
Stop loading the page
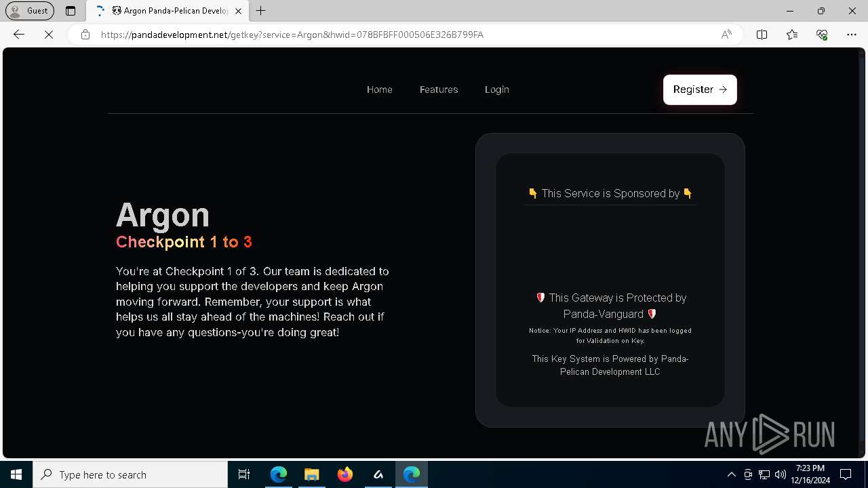click(49, 35)
